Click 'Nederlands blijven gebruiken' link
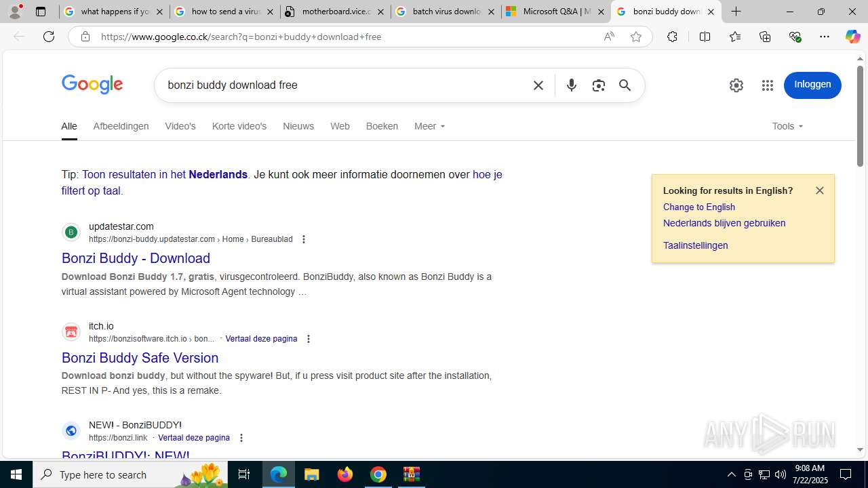 (724, 223)
